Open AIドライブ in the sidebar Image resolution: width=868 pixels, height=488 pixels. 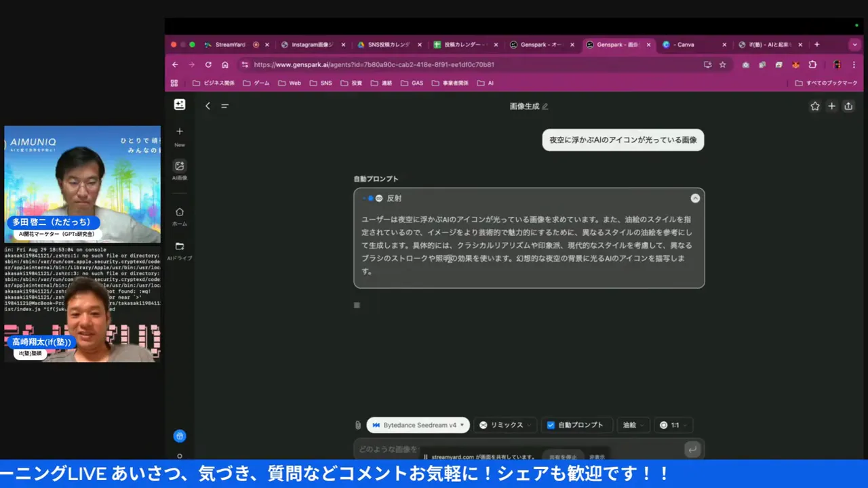pyautogui.click(x=180, y=247)
